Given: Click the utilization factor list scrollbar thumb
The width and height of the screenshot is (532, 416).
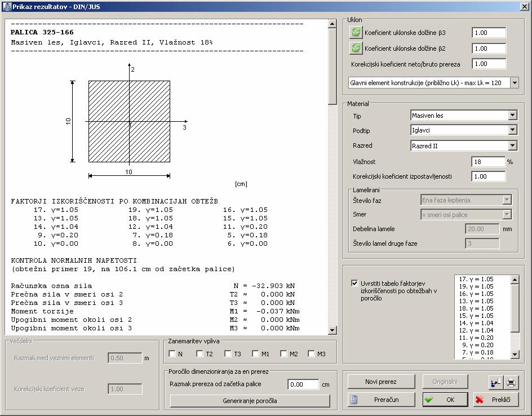Looking at the screenshot, I should 515,308.
